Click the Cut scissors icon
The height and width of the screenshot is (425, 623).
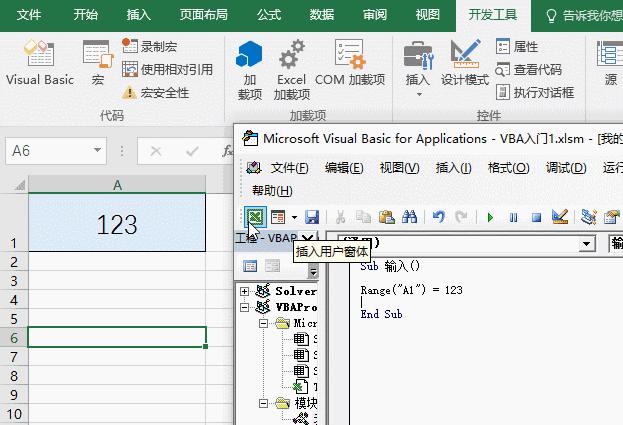click(340, 217)
